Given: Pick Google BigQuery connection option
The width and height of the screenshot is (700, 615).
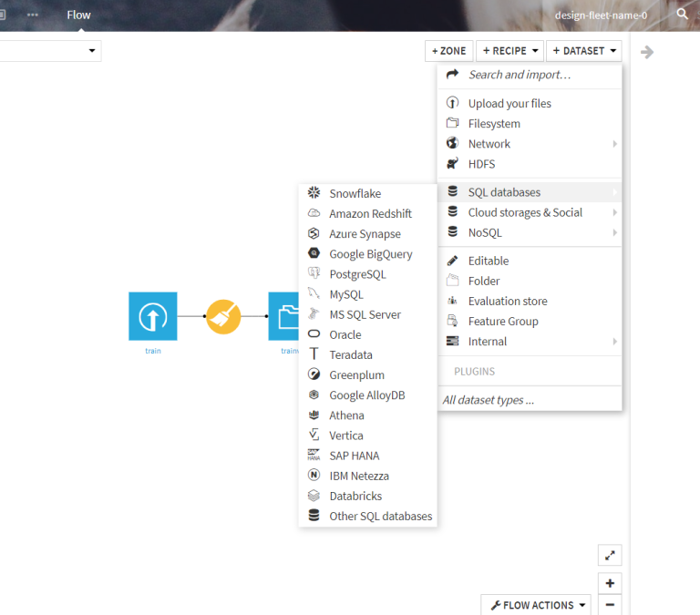Looking at the screenshot, I should [370, 254].
